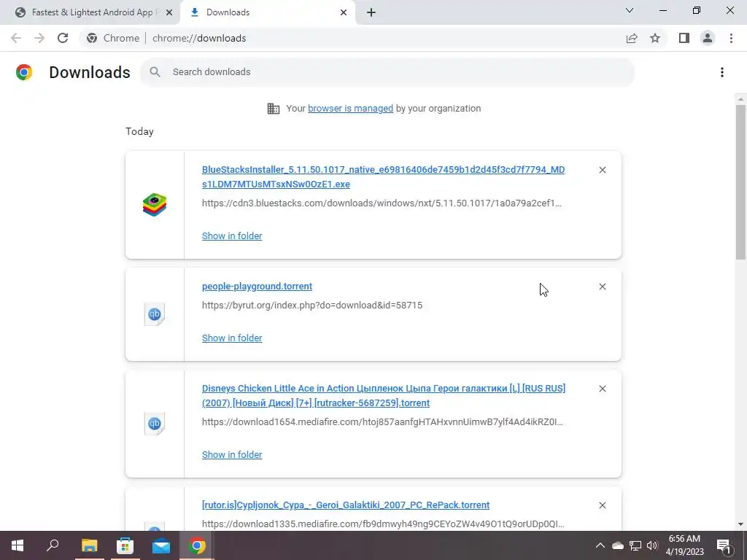
Task: Open Microsoft Store from the taskbar
Action: 125,545
